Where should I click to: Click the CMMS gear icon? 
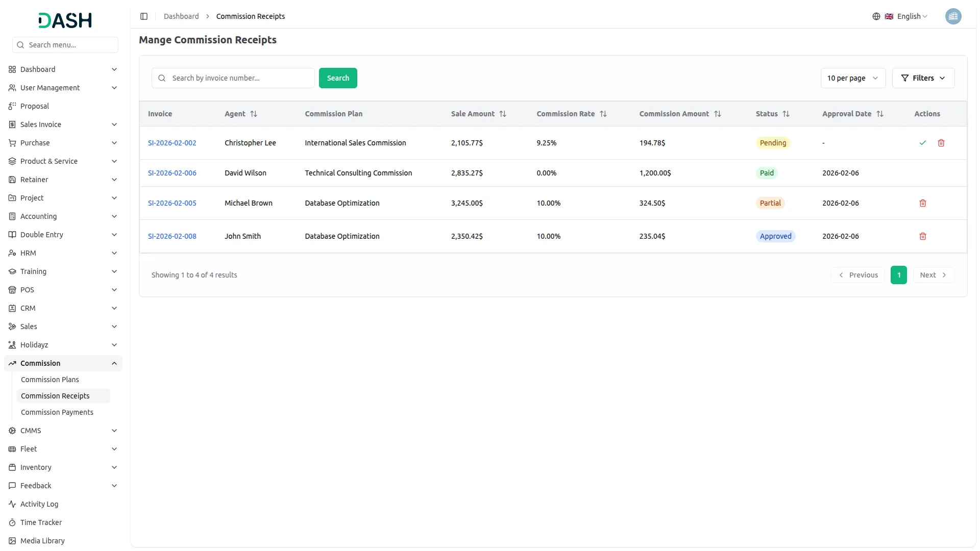coord(12,431)
